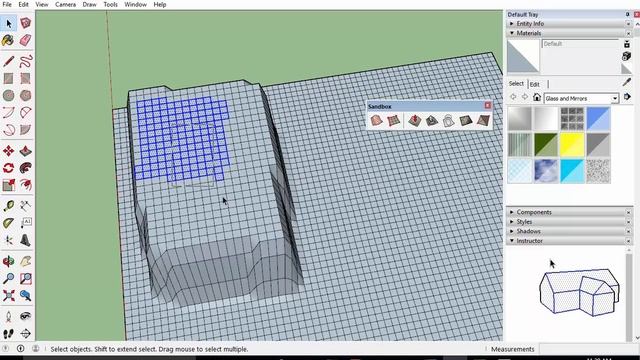
Task: Pick the dark green glass swatch
Action: pos(546,144)
